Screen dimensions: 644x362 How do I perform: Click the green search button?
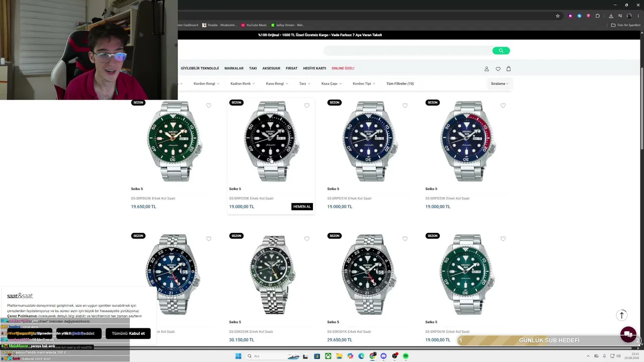501,50
